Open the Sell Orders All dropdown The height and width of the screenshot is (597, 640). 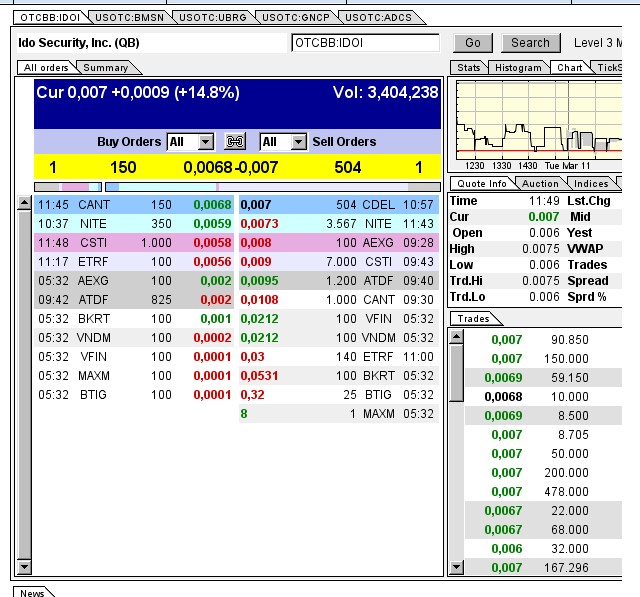tap(283, 142)
